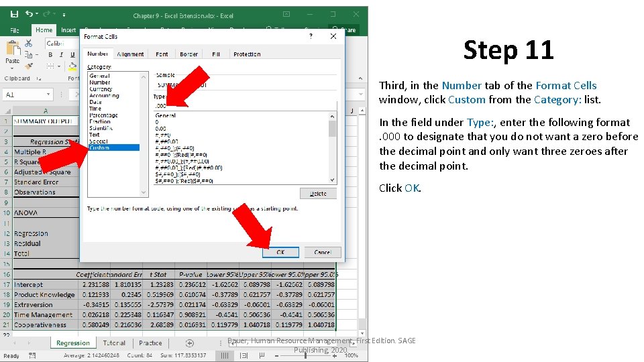Screen dimensions: 644x362
Task: Click the Copy icon in Clipboard group
Action: point(28,54)
